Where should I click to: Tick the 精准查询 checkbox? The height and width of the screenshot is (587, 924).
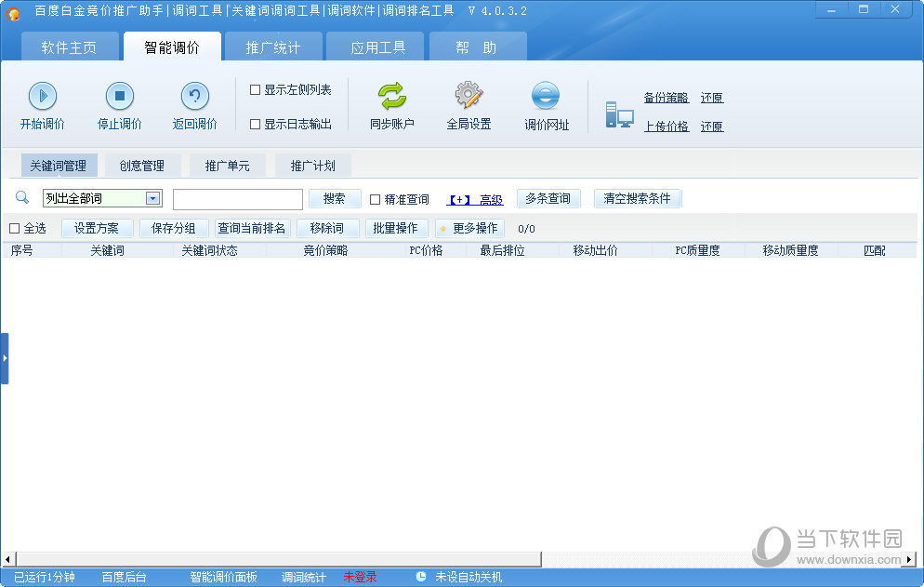pyautogui.click(x=375, y=199)
